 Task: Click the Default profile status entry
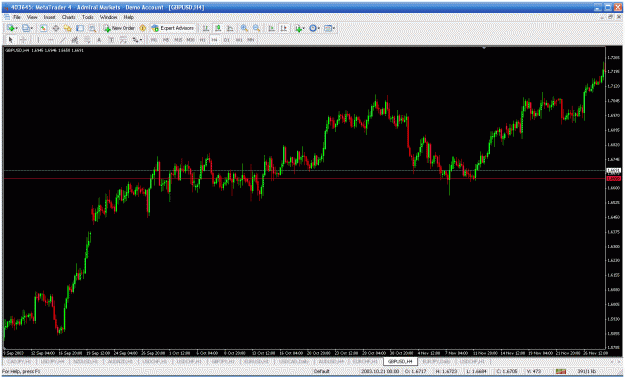click(321, 371)
